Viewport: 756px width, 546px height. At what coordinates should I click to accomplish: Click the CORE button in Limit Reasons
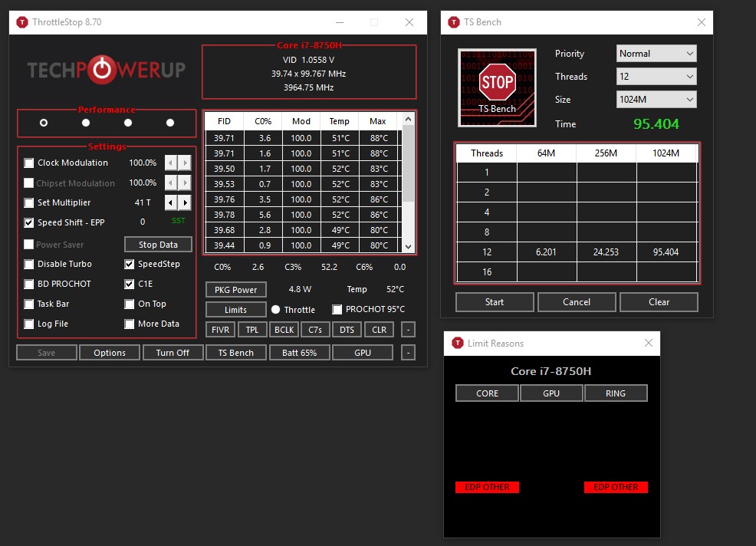point(487,393)
